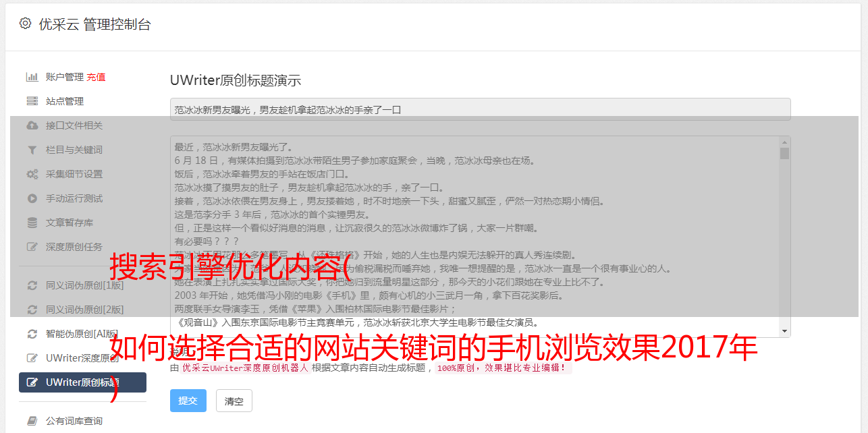
Task: Open 采集细节设置 gears icon
Action: coord(32,174)
